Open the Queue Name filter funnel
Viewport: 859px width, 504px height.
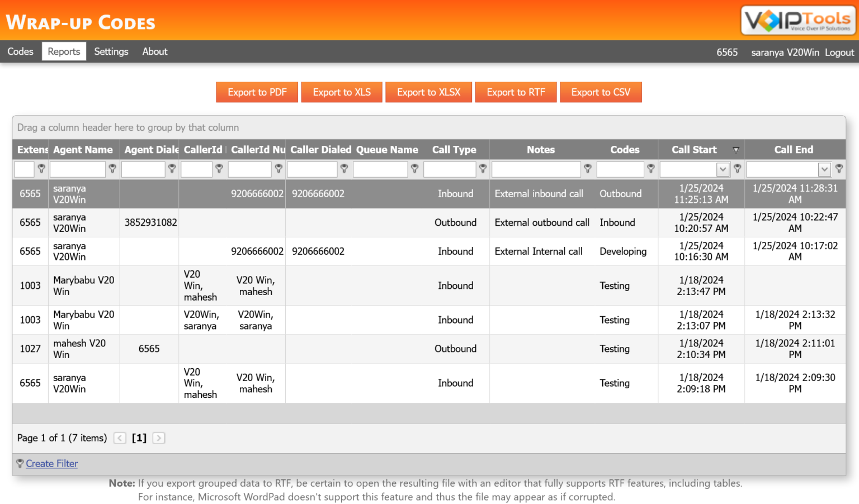414,169
